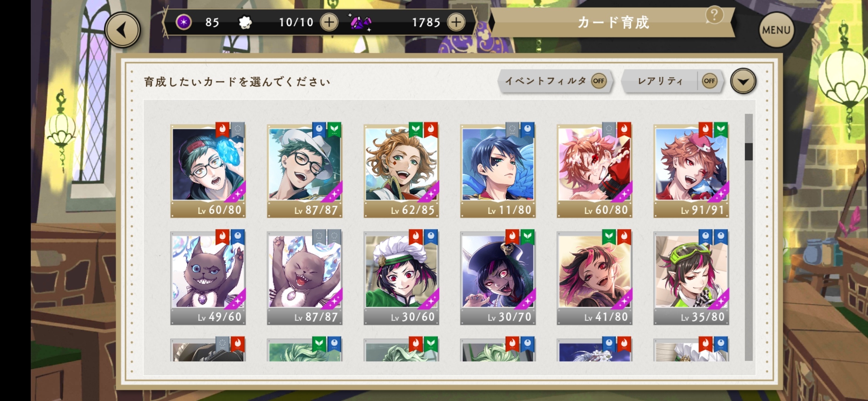
Task: Select the Lv 62/85 card
Action: point(401,170)
